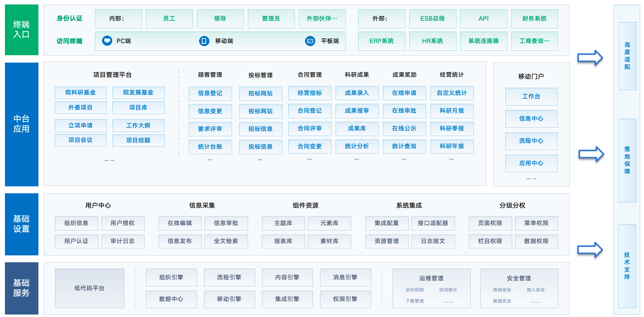Click 在线审批 under 成果奖励
The height and width of the screenshot is (317, 644).
(405, 111)
